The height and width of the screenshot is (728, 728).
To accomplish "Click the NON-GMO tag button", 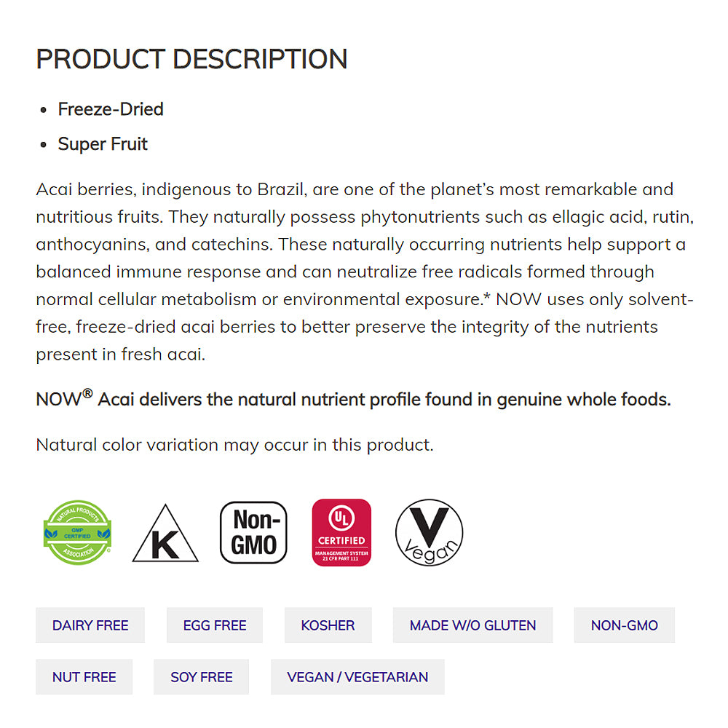I will pyautogui.click(x=624, y=625).
